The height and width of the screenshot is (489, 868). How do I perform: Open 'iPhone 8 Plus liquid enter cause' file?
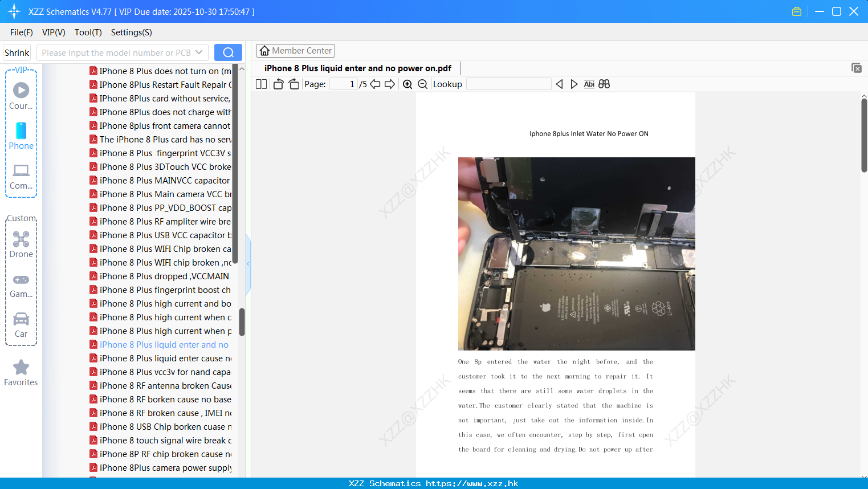click(161, 358)
